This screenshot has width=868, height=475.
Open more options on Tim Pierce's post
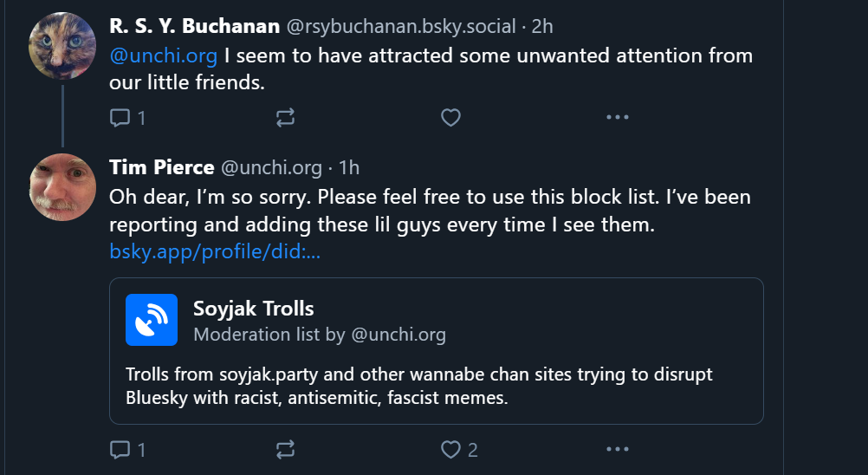tap(617, 450)
